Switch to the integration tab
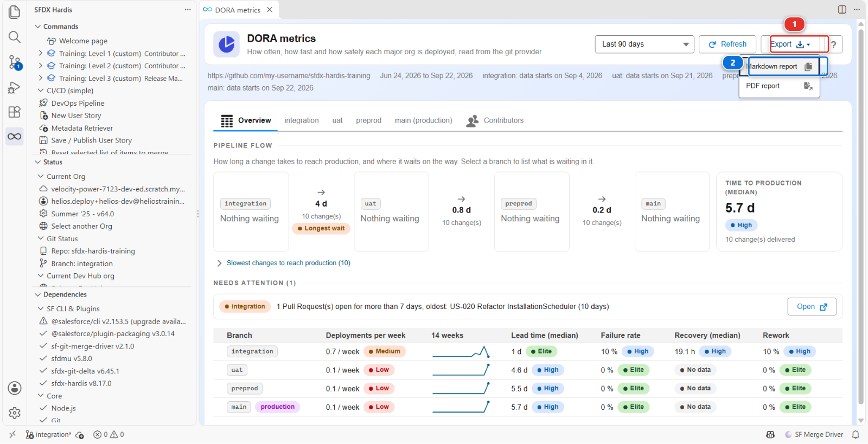This screenshot has width=868, height=444. click(302, 120)
